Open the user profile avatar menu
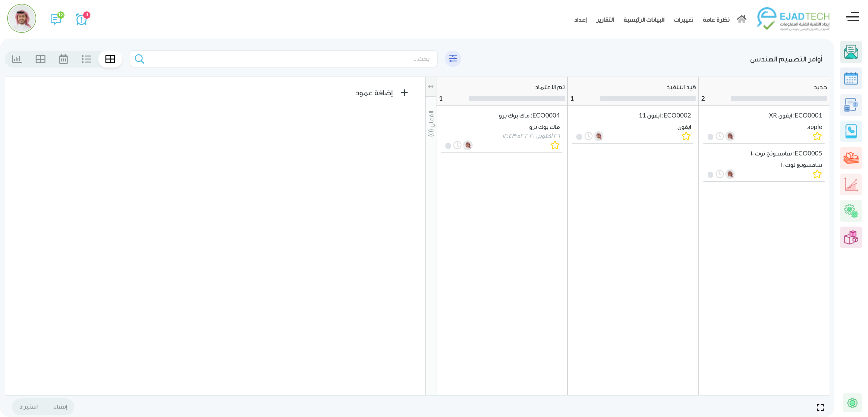868x417 pixels. pos(22,18)
